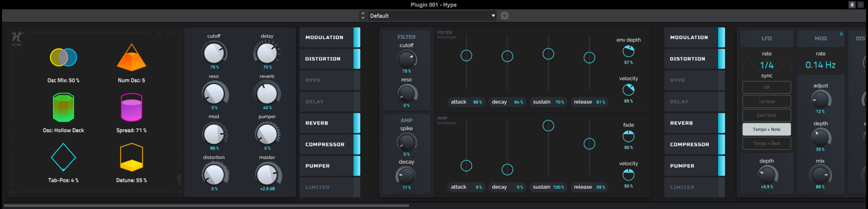
Task: Toggle PUMPER in the module list beside macro knobs
Action: (330, 166)
